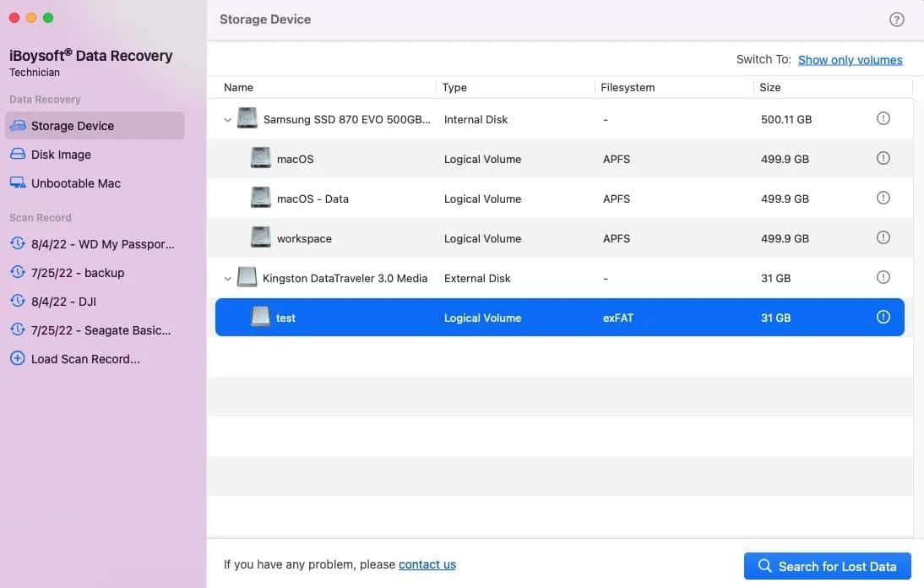Click history icon for 7/25/22 backup record
Image resolution: width=924 pixels, height=588 pixels.
click(18, 272)
